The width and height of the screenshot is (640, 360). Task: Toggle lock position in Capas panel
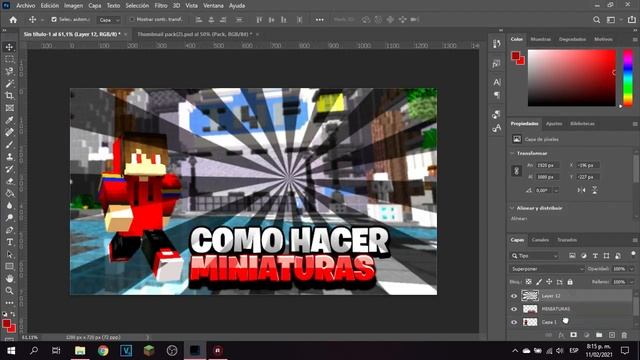[x=549, y=282]
